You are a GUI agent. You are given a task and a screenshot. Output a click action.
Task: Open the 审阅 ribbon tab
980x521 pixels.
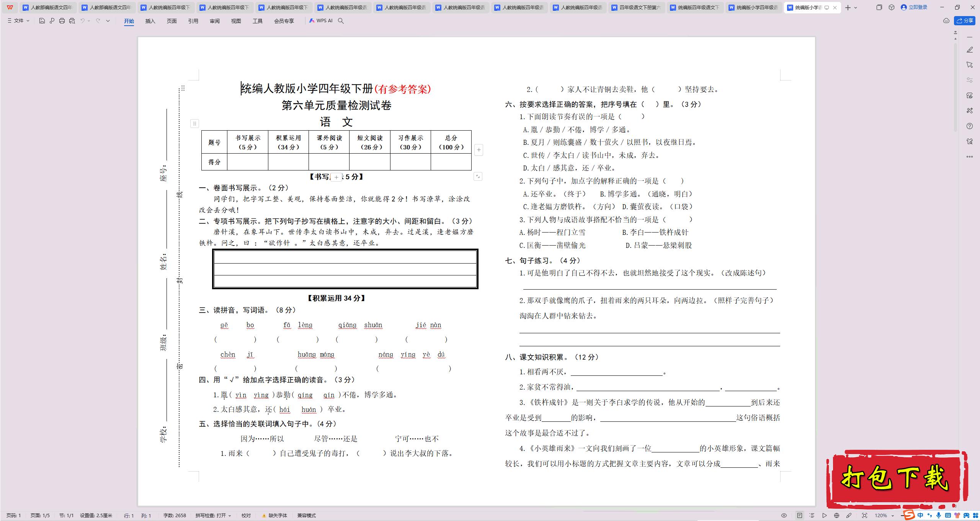coord(215,21)
